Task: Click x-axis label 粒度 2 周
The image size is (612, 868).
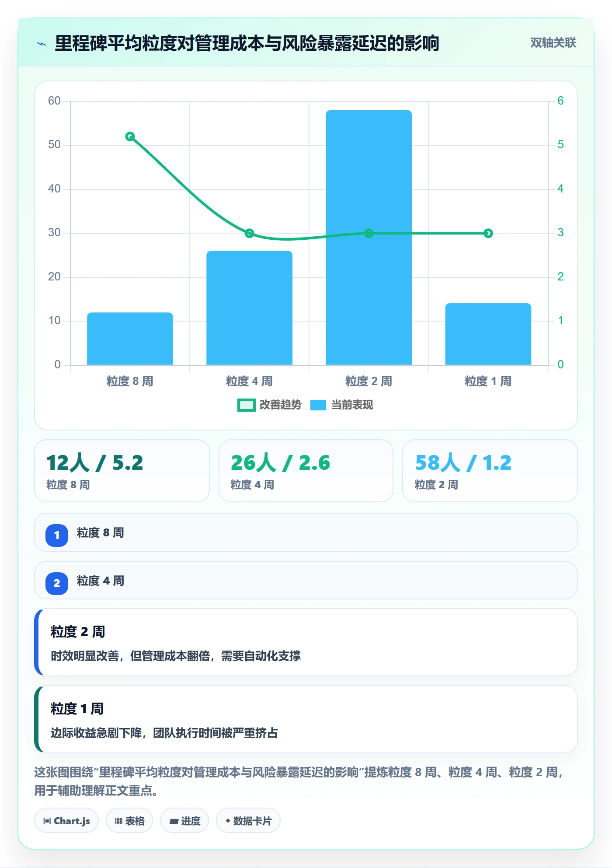Action: coord(369,381)
